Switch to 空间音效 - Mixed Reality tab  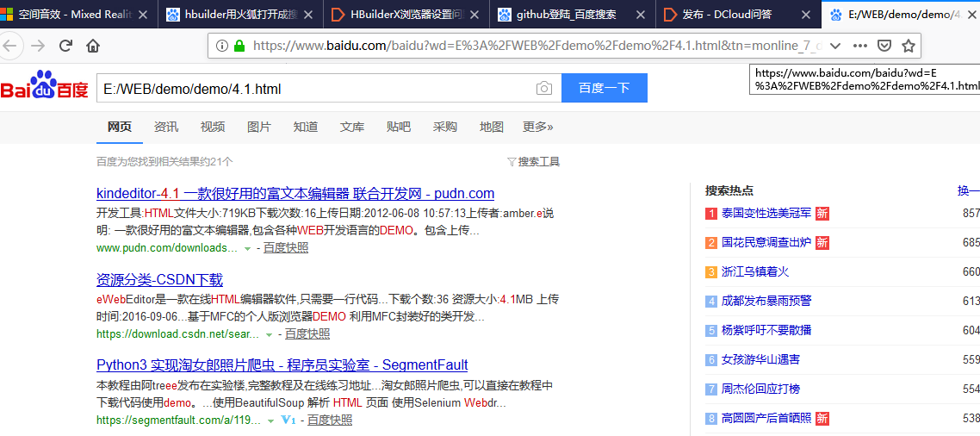click(x=78, y=14)
